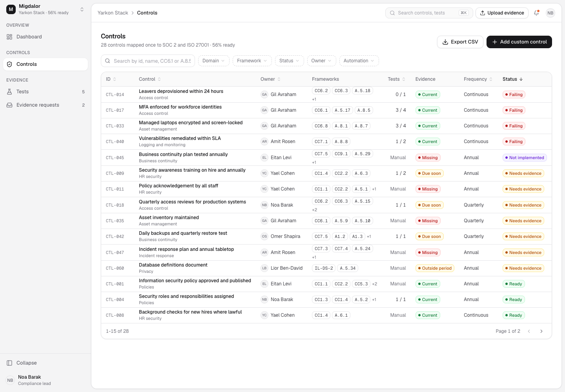Go to previous page arrow
This screenshot has height=392, width=565.
point(529,331)
